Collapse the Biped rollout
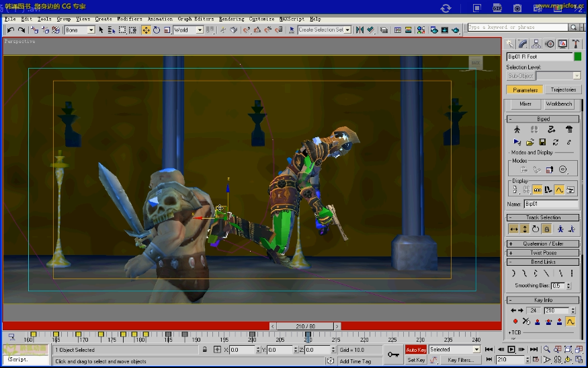The width and height of the screenshot is (588, 368). click(x=543, y=119)
